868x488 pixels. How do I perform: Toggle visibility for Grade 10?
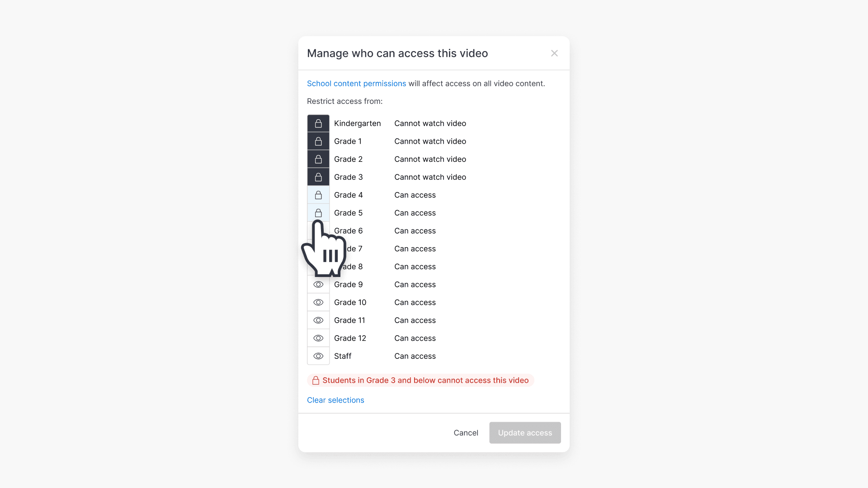318,302
